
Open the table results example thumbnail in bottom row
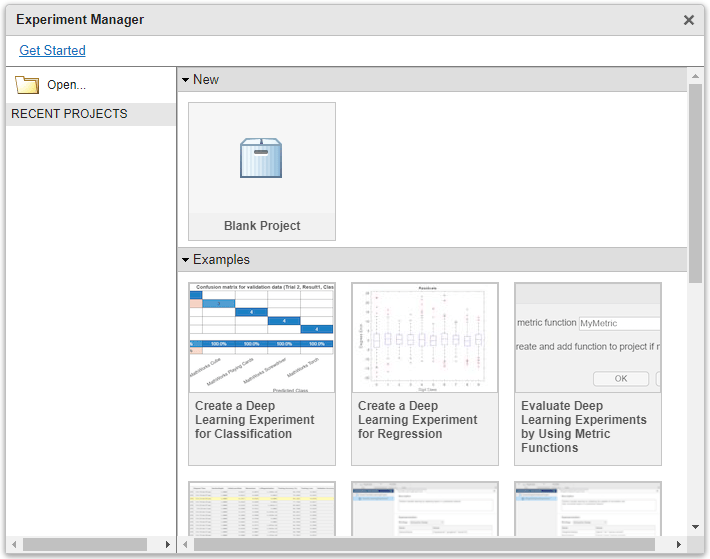coord(262,509)
